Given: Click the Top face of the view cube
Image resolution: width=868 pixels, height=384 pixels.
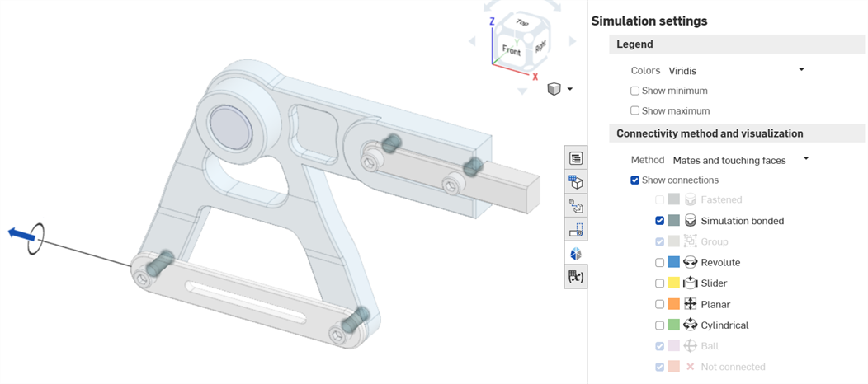Looking at the screenshot, I should pyautogui.click(x=521, y=22).
